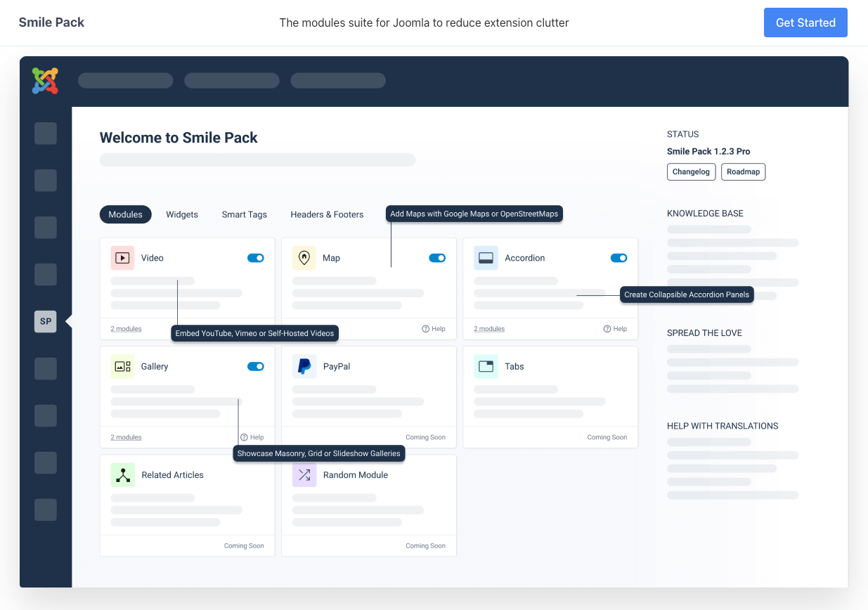Click the Gallery module icon
Image resolution: width=868 pixels, height=610 pixels.
122,366
